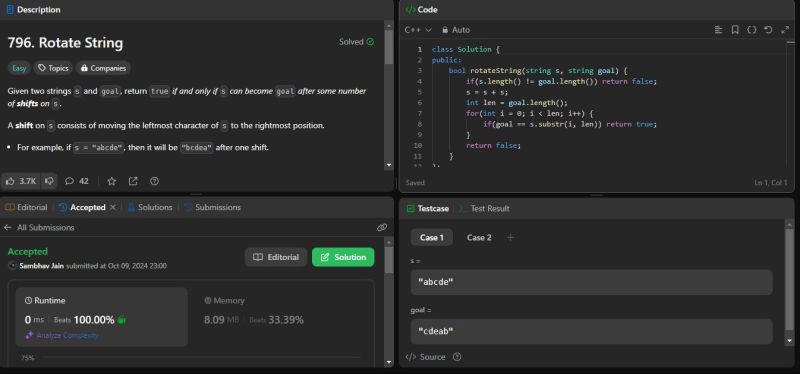
Task: Click the Easy difficulty tag
Action: click(19, 68)
